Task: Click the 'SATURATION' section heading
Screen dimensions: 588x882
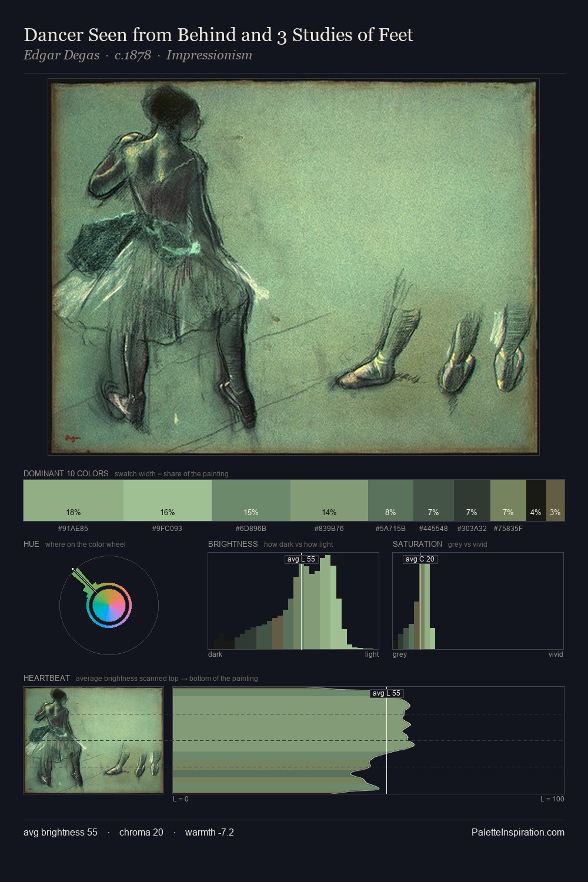Action: pyautogui.click(x=417, y=544)
